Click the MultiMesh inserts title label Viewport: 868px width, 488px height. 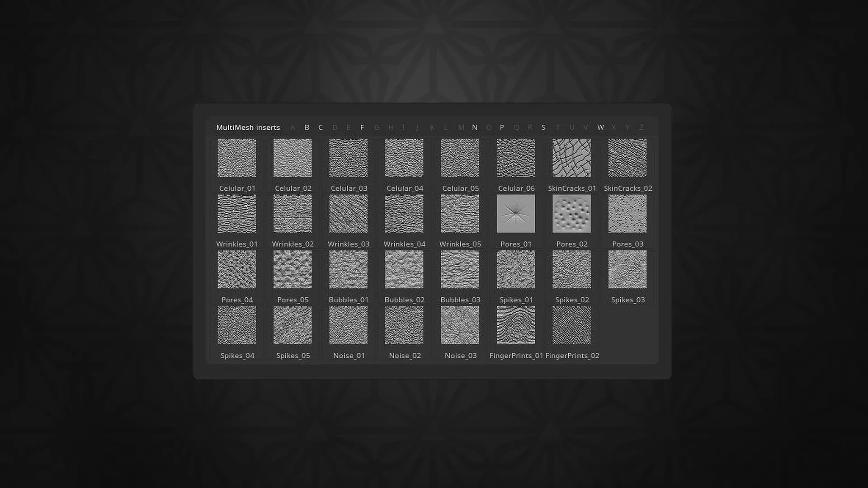click(x=248, y=127)
